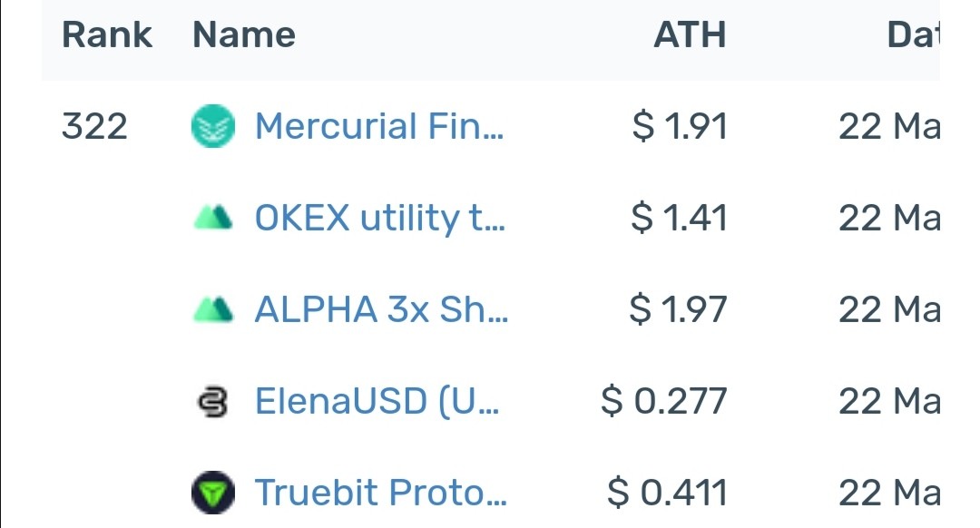Open the OKEX utility t... link
This screenshot has height=528, width=980.
pos(380,218)
